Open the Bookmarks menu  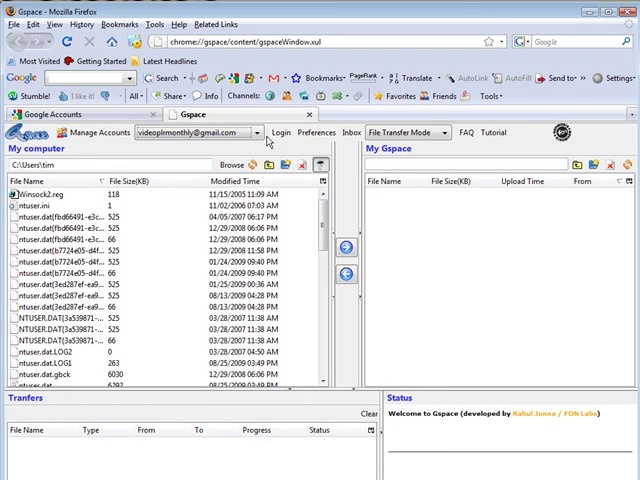pyautogui.click(x=119, y=24)
